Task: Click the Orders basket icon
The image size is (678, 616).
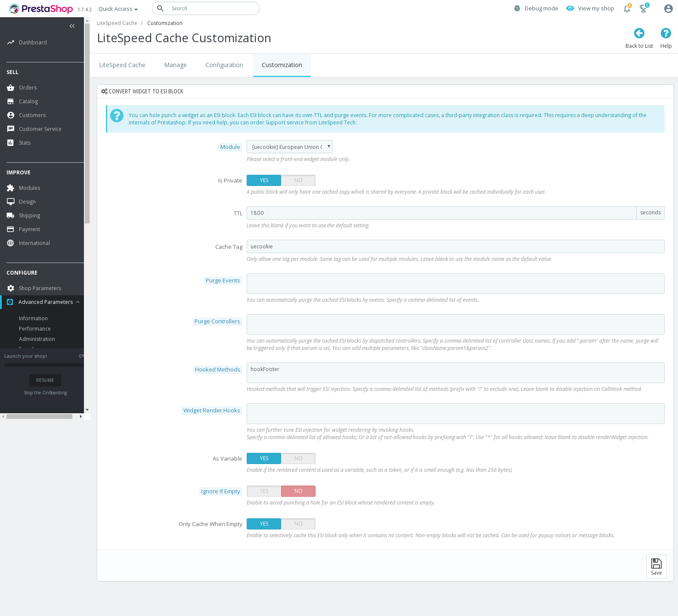Action: tap(11, 87)
